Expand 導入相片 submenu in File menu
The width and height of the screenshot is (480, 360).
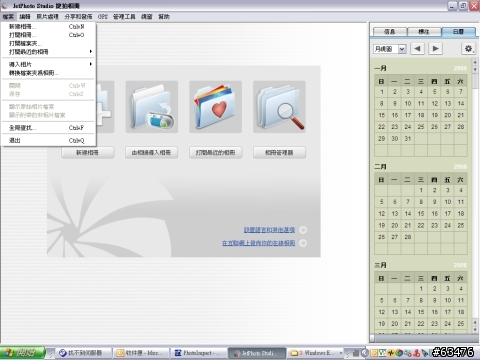point(49,64)
